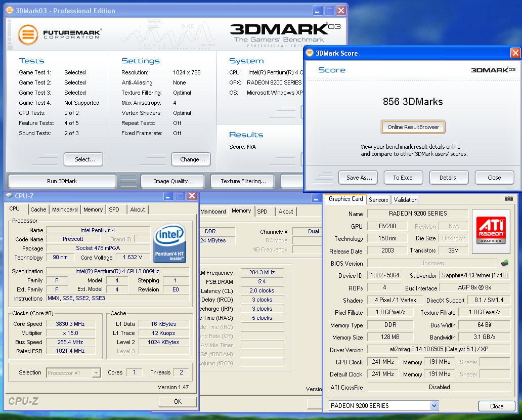Open the SPD tab in front CPU-Z
The width and height of the screenshot is (522, 420).
click(114, 209)
